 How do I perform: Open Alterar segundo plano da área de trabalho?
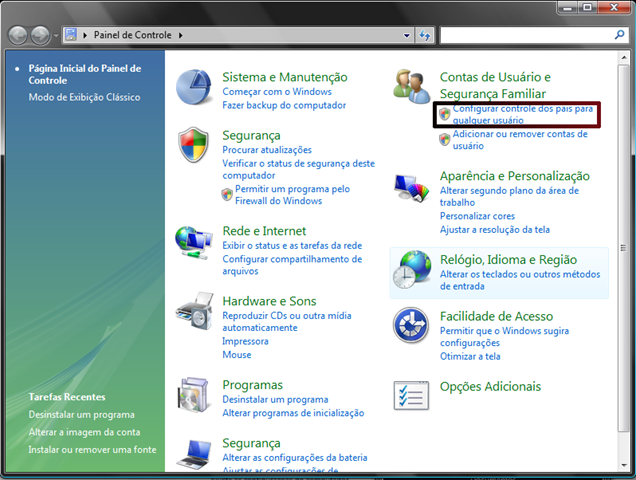pyautogui.click(x=509, y=196)
